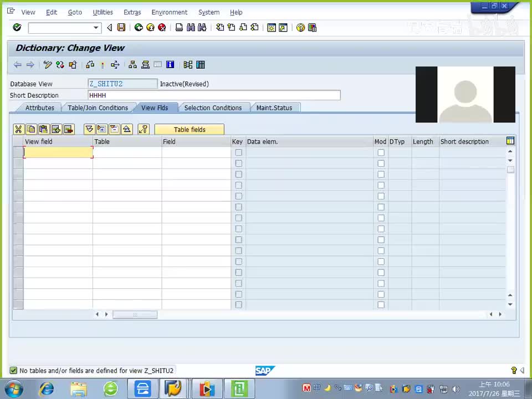Tick the Key checkbox in second row
This screenshot has width=532, height=399.
coord(238,163)
